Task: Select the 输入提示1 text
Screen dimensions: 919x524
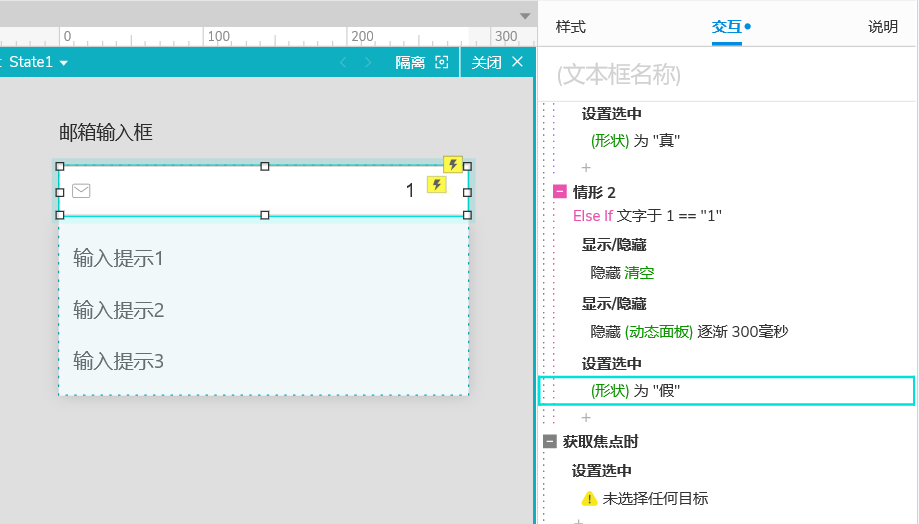Action: tap(118, 258)
